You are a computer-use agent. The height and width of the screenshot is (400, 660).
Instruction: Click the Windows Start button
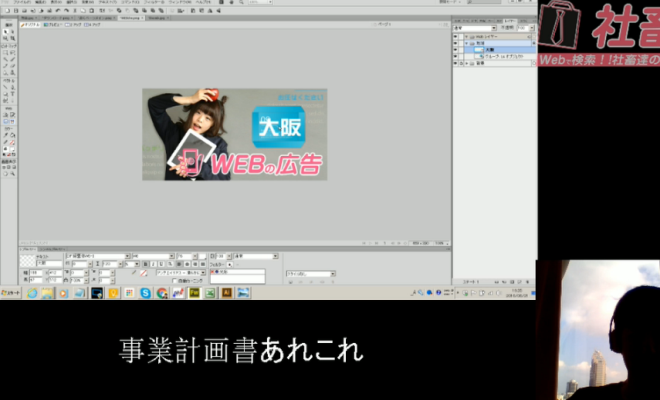coord(10,293)
